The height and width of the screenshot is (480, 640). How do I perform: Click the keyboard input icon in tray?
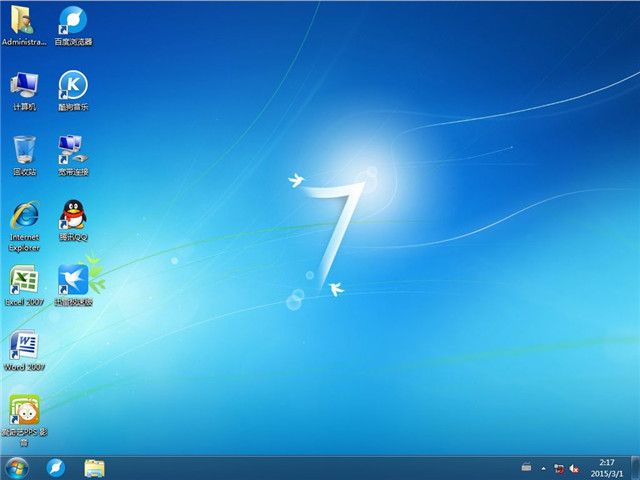tap(527, 467)
